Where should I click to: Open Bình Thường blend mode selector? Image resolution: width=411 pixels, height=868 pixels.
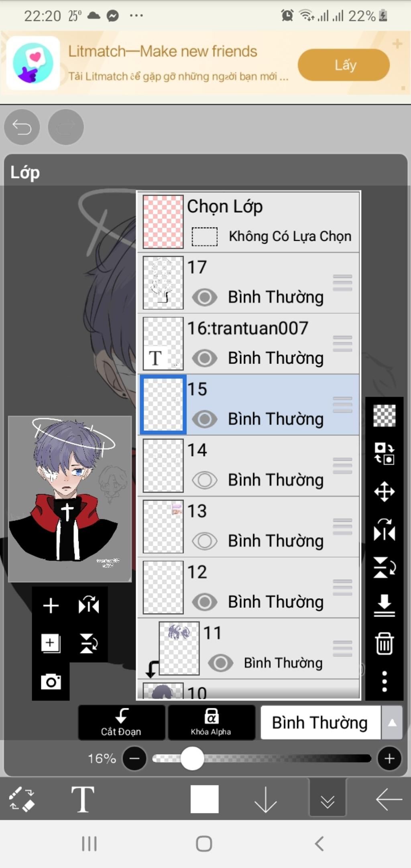coord(320,723)
